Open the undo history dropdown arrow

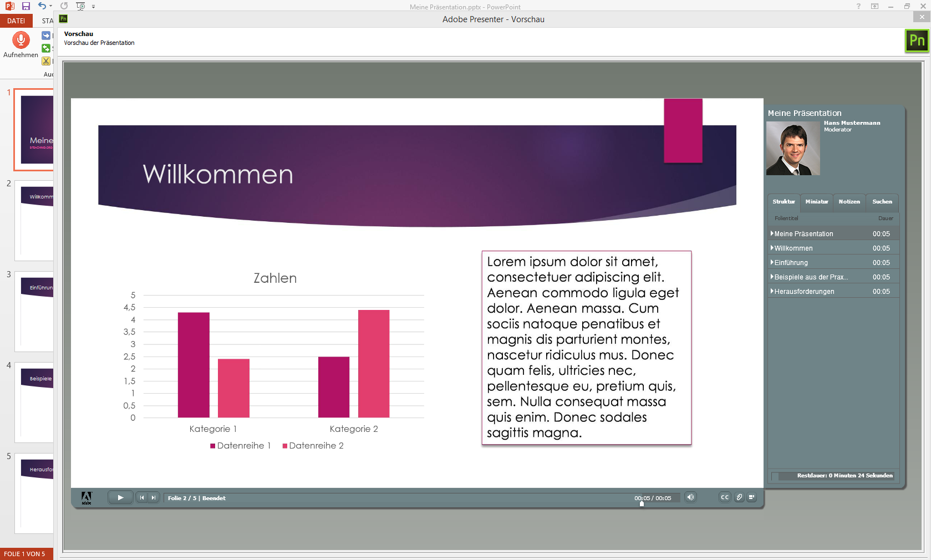50,6
